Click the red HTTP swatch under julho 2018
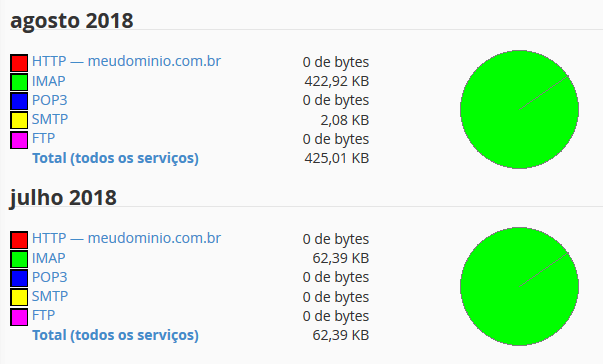603x364 pixels. click(19, 240)
